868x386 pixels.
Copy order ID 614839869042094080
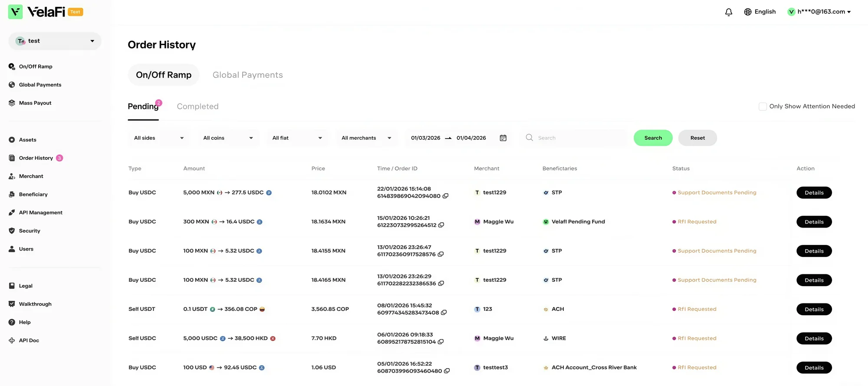tap(445, 196)
